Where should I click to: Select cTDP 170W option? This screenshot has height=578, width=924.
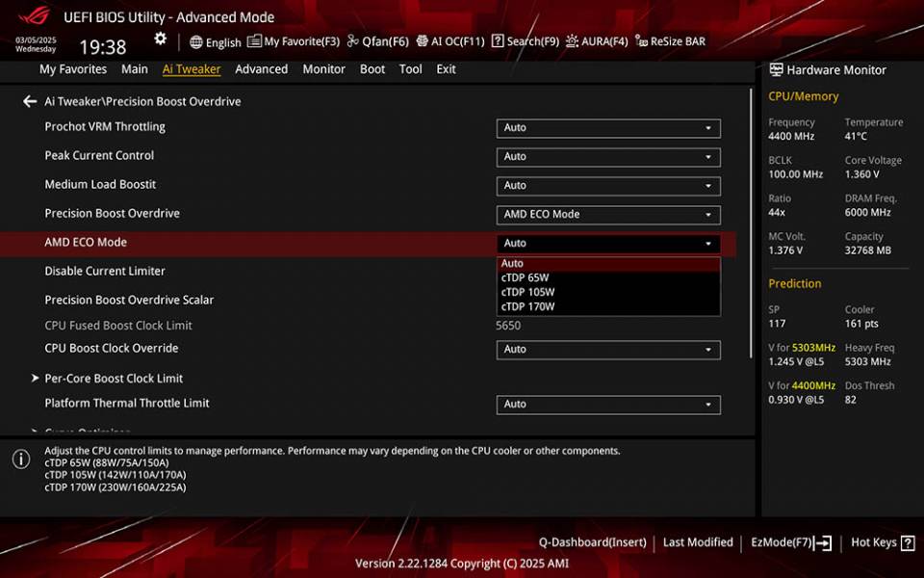(x=608, y=306)
